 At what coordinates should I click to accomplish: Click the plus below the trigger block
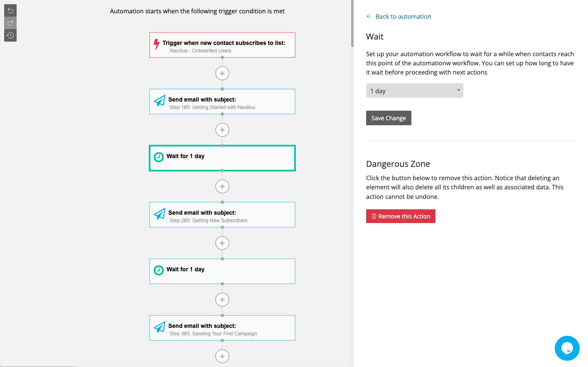tap(222, 73)
